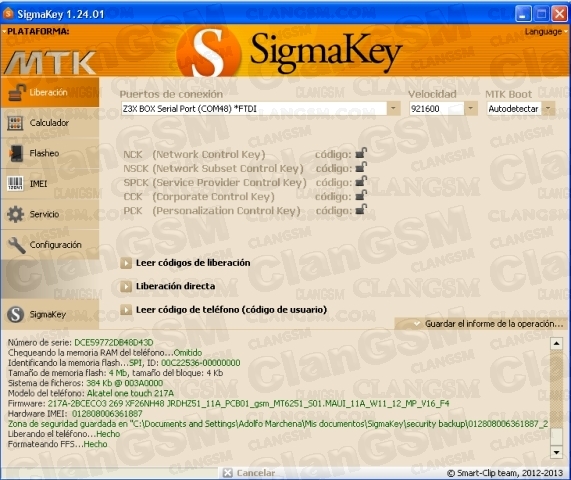This screenshot has width=571, height=480.
Task: Click the SPCK código padlock icon
Action: (x=361, y=181)
